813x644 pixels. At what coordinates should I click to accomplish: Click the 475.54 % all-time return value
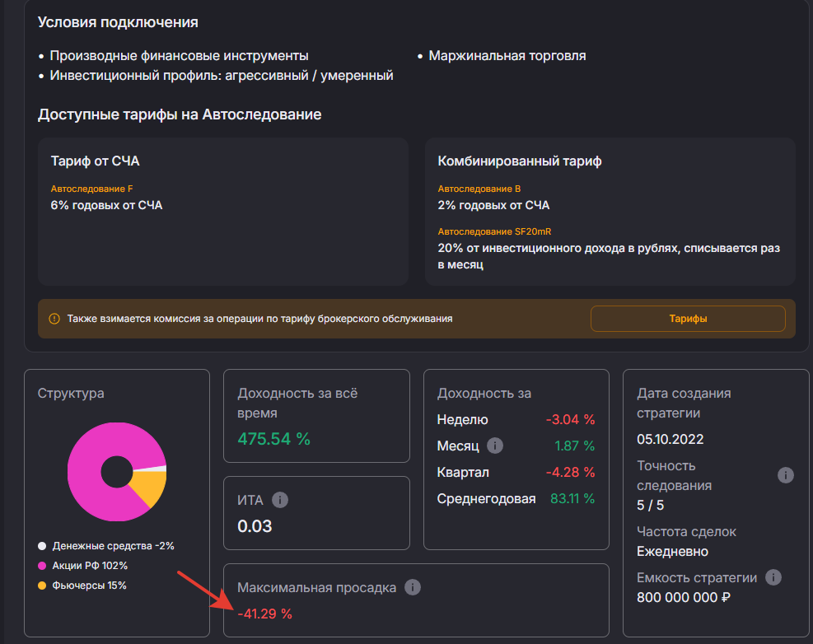tap(273, 439)
